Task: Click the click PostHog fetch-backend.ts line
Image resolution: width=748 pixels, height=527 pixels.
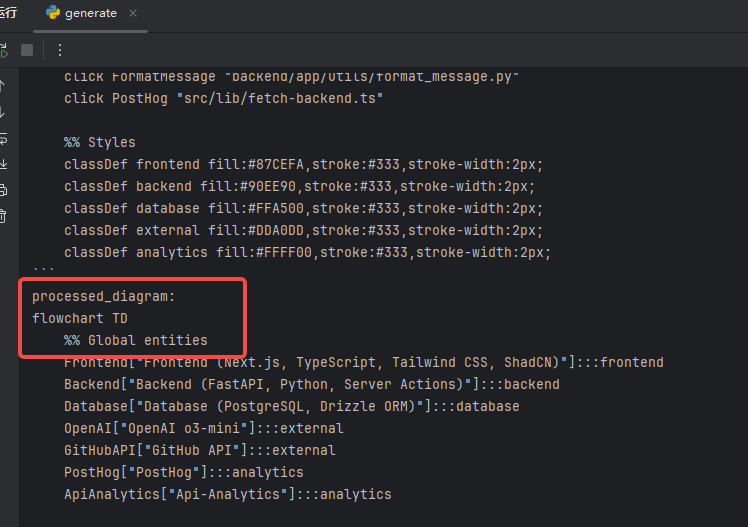Action: pyautogui.click(x=224, y=99)
